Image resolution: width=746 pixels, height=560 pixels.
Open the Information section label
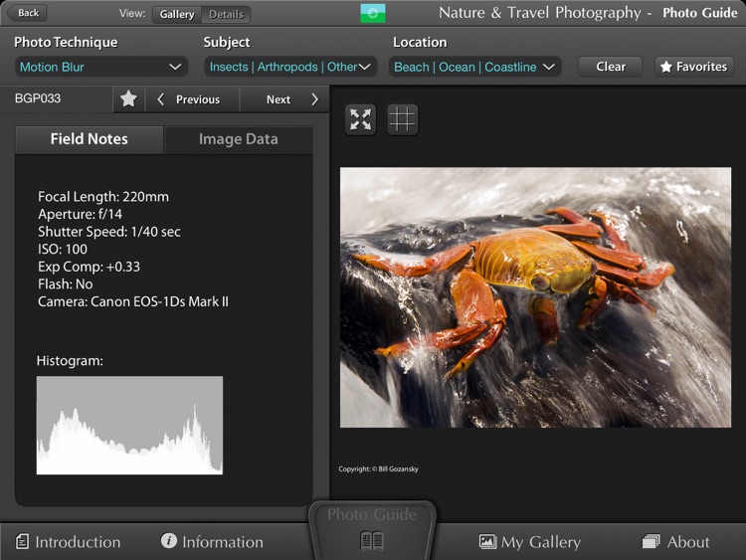(223, 542)
